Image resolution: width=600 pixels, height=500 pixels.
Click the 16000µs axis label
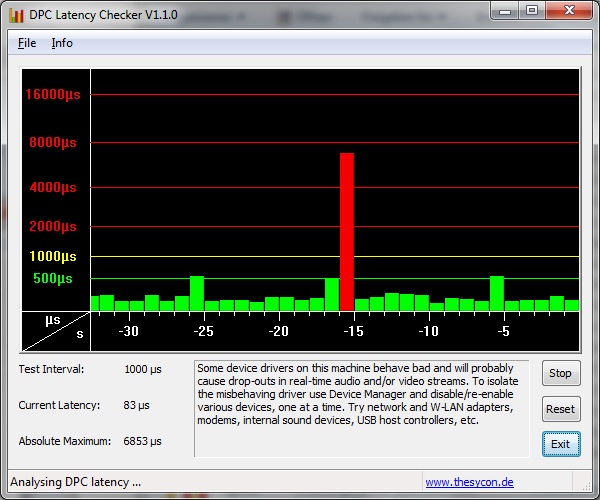point(53,94)
